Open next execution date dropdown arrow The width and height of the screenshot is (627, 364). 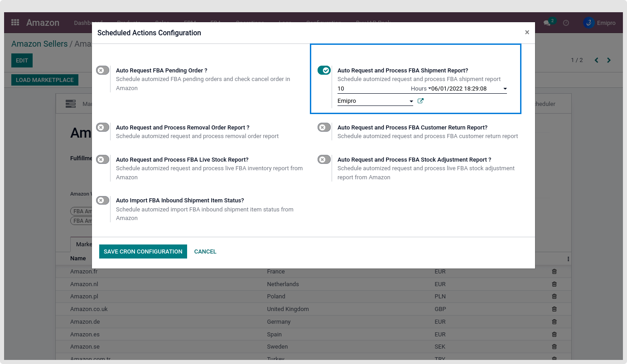click(x=505, y=89)
